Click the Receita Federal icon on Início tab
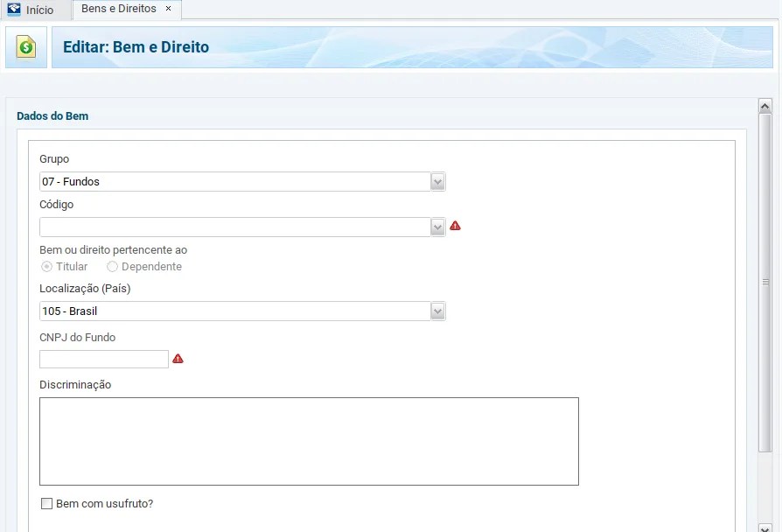The height and width of the screenshot is (532, 782). pos(14,10)
